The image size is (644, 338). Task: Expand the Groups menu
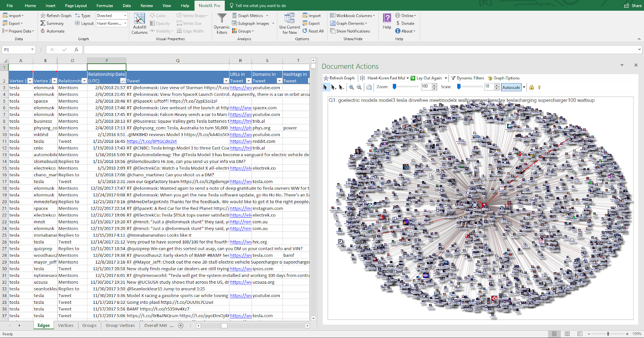pyautogui.click(x=243, y=31)
